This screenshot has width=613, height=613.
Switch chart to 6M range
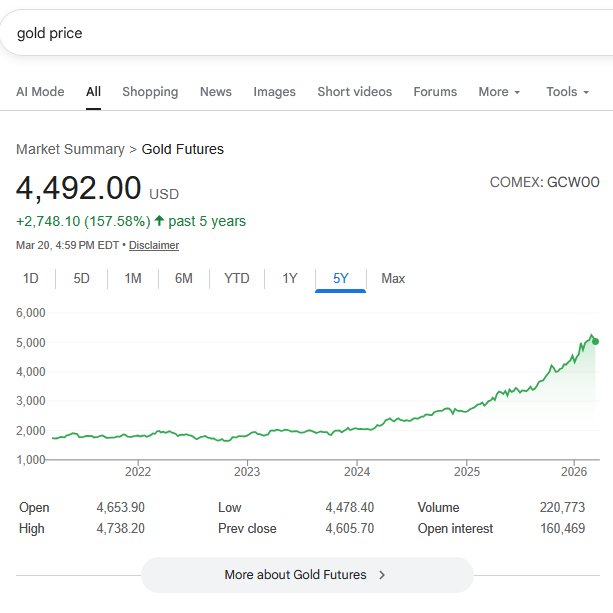pyautogui.click(x=184, y=278)
